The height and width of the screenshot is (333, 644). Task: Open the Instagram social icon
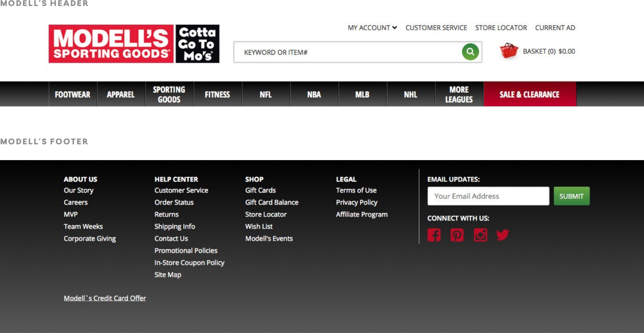(480, 235)
